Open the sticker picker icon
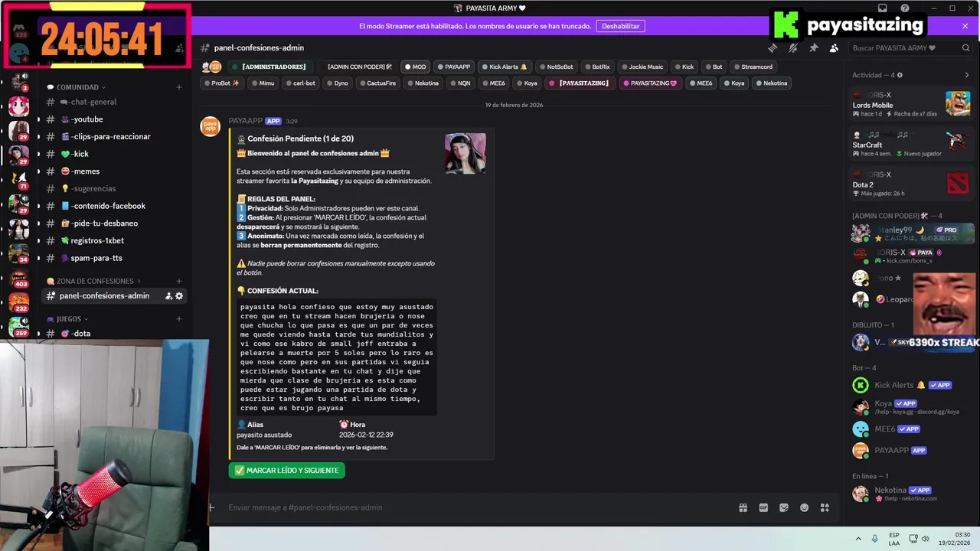This screenshot has height=551, width=980. click(x=784, y=507)
